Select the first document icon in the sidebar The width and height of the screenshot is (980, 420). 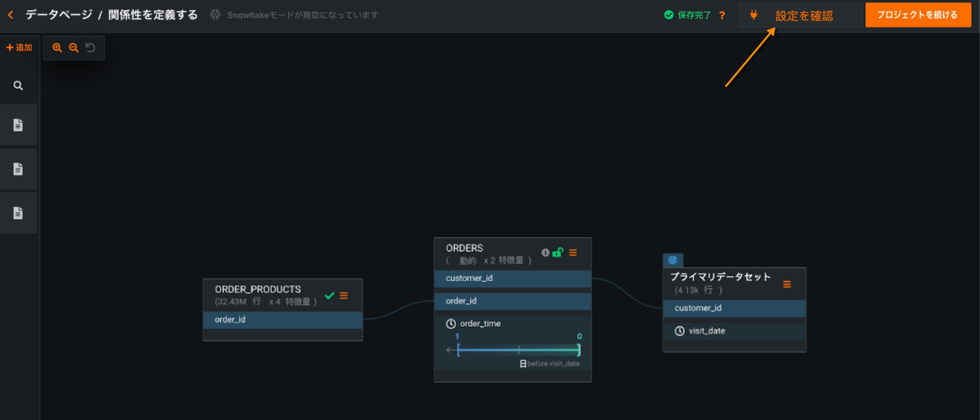[x=18, y=125]
